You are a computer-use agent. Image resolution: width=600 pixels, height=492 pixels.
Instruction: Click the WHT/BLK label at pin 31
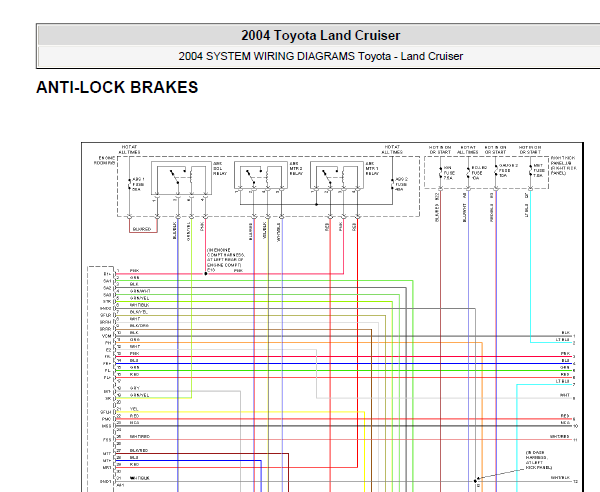coord(140,478)
